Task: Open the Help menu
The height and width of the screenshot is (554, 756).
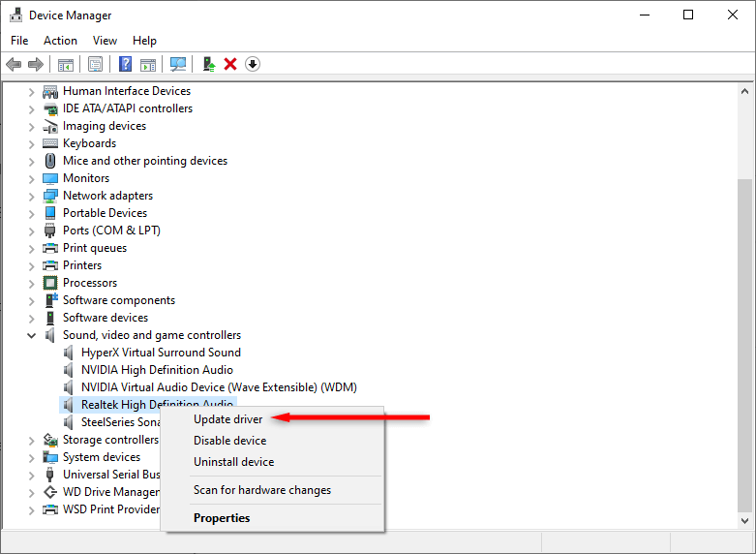Action: tap(144, 41)
